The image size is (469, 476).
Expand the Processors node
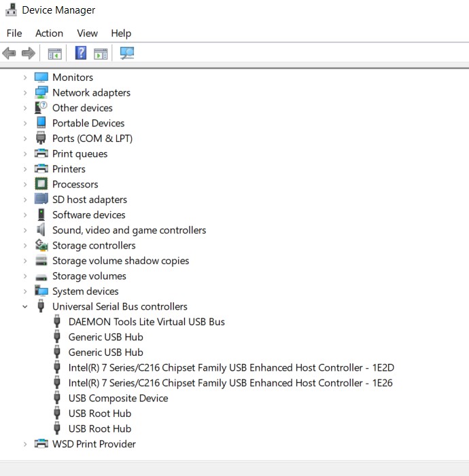pyautogui.click(x=25, y=184)
